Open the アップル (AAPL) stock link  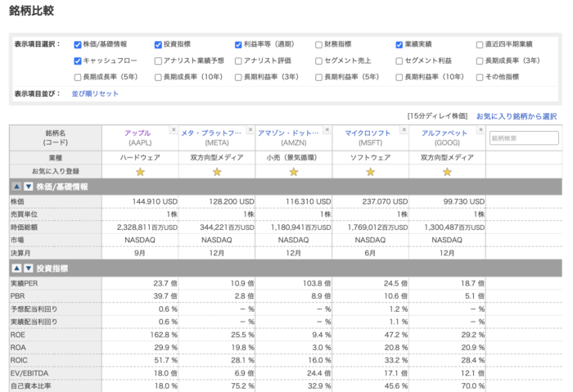click(138, 133)
